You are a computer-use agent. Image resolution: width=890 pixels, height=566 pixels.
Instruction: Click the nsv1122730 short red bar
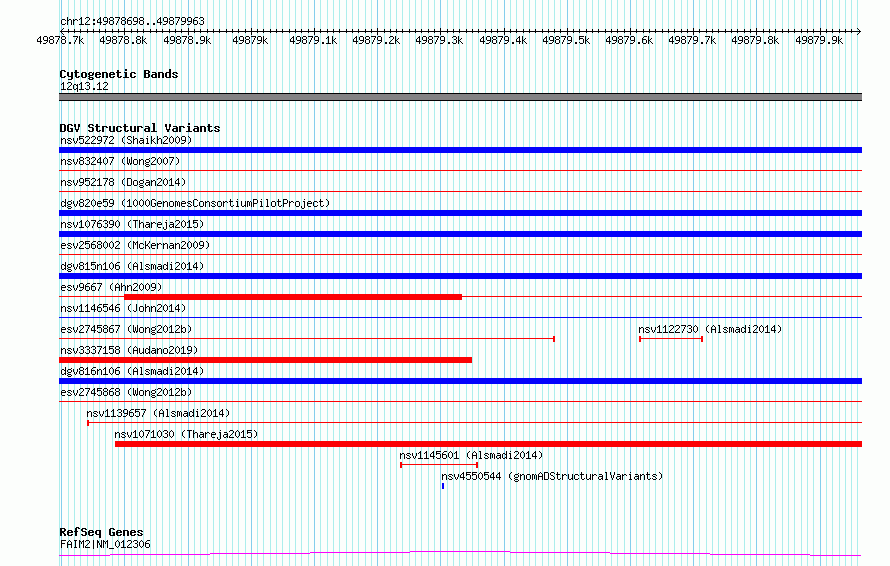point(671,339)
